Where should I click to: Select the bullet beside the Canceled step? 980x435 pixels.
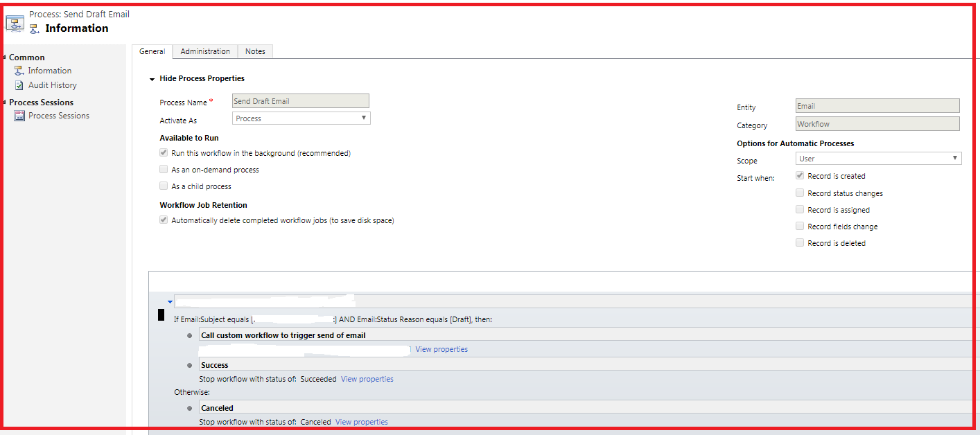[190, 408]
